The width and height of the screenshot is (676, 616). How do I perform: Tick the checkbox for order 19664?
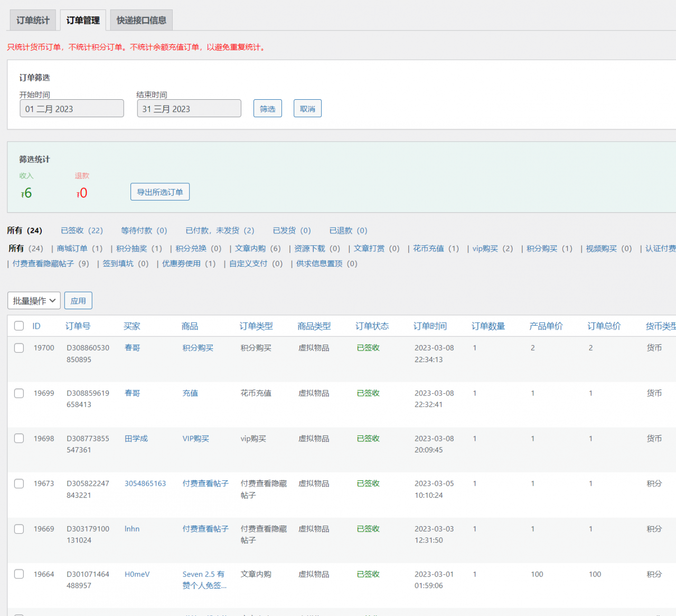tap(19, 574)
